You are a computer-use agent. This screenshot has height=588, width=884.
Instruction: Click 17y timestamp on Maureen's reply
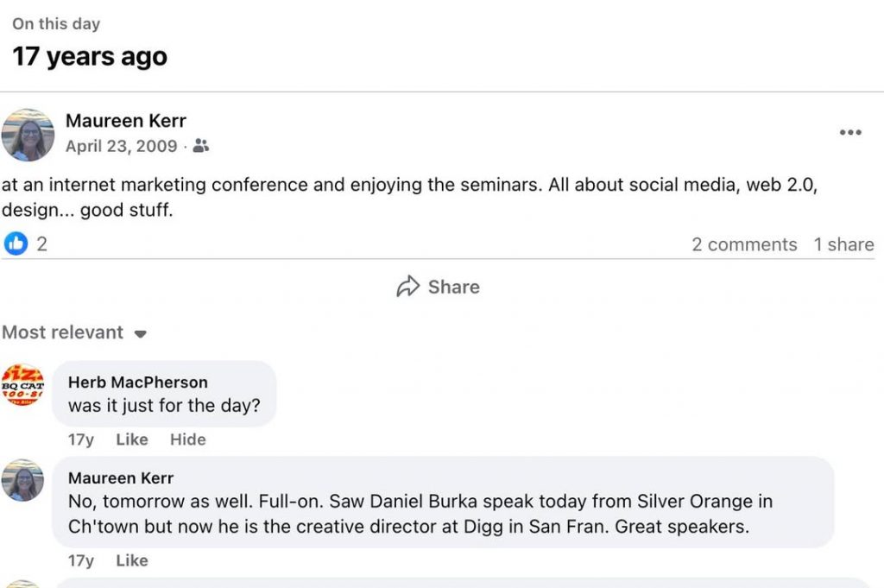click(80, 560)
